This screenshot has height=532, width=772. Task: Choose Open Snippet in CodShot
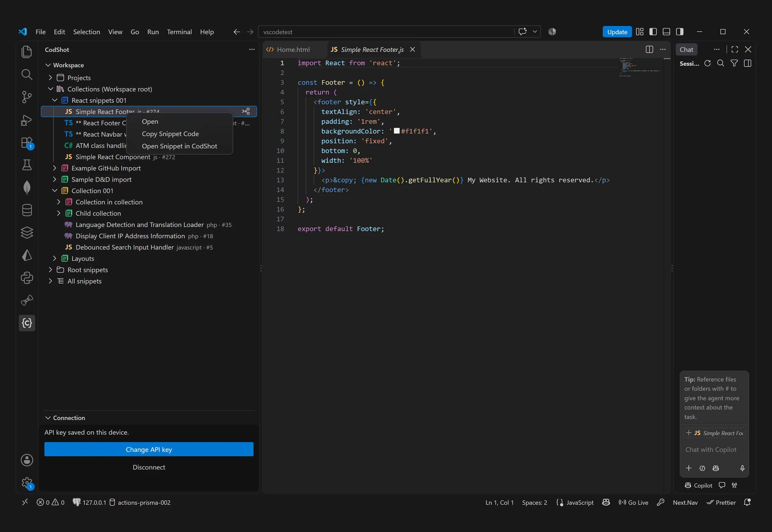coord(180,146)
